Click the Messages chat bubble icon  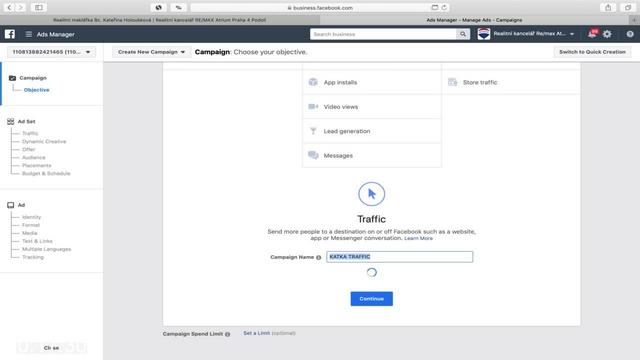pyautogui.click(x=313, y=155)
